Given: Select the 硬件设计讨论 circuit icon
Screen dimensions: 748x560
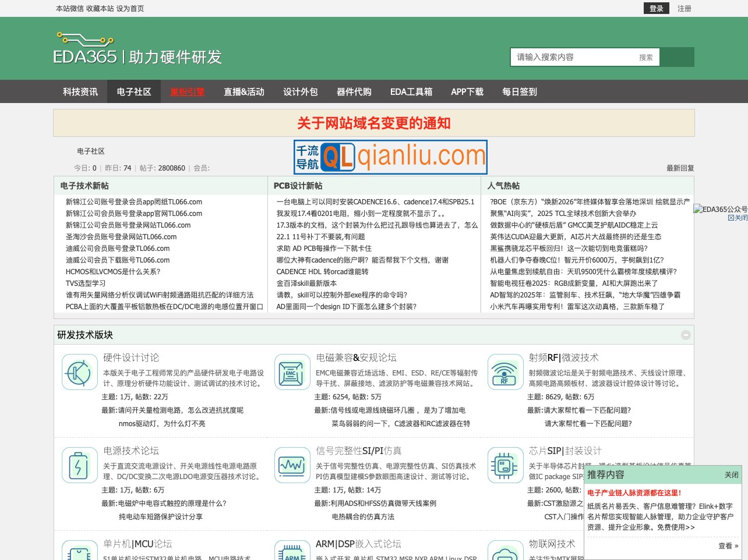Looking at the screenshot, I should click(x=79, y=371).
